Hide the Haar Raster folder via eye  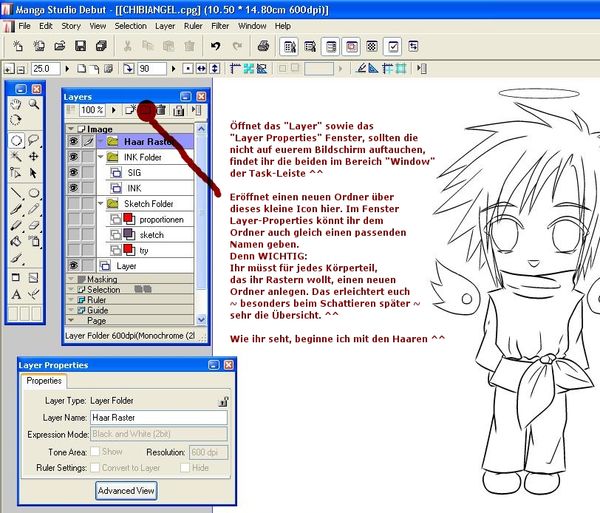(73, 142)
